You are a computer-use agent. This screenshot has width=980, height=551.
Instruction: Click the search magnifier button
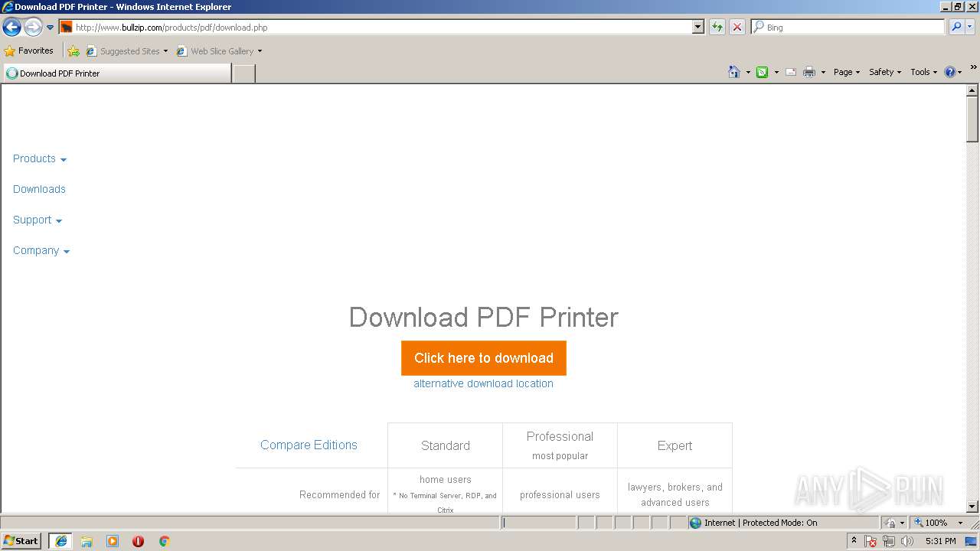click(x=955, y=27)
